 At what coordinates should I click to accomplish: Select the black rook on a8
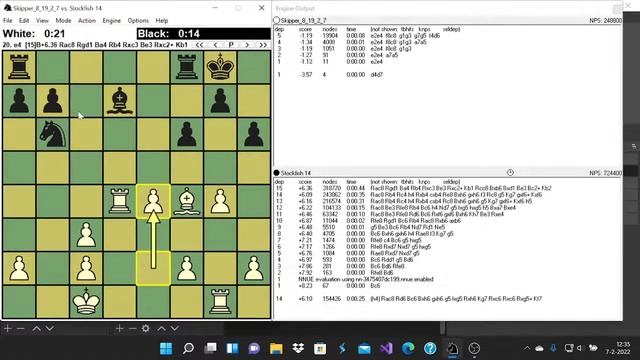coord(19,67)
